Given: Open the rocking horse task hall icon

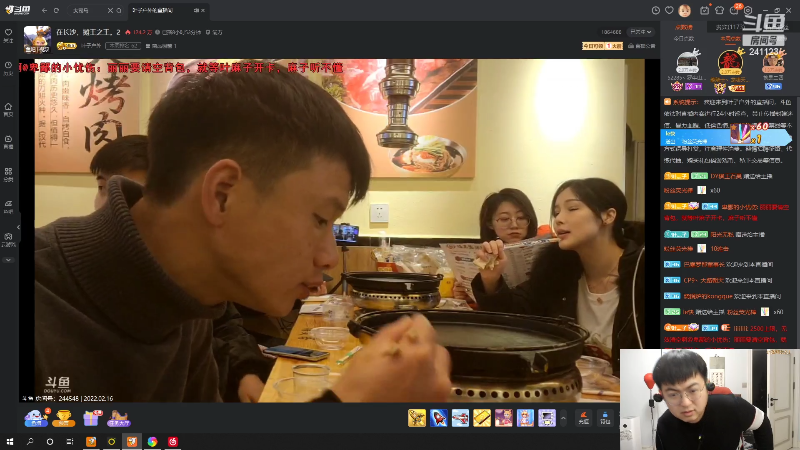Looking at the screenshot, I should [118, 418].
